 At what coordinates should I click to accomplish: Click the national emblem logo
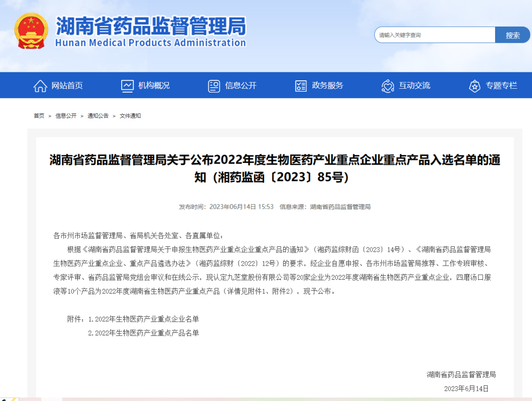(x=31, y=31)
